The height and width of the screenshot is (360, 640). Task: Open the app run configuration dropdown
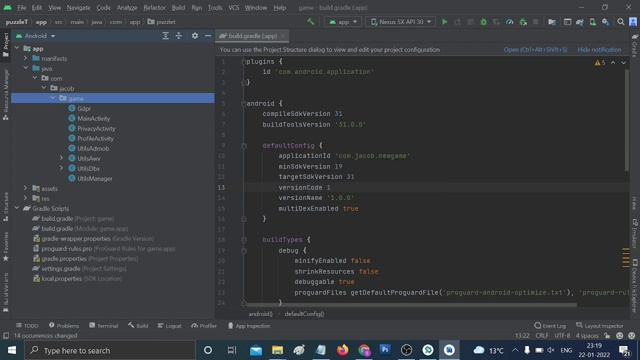point(343,22)
